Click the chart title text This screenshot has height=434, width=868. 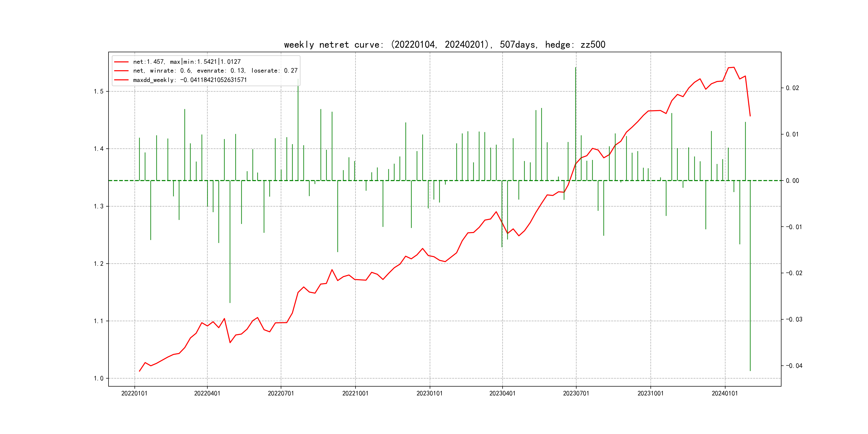pyautogui.click(x=444, y=45)
